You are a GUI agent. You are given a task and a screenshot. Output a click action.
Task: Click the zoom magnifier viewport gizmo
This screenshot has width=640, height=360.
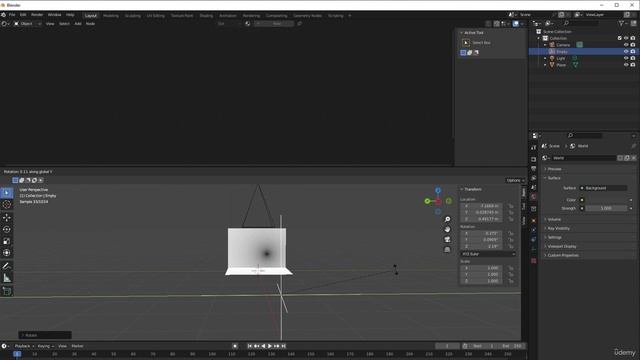447,220
